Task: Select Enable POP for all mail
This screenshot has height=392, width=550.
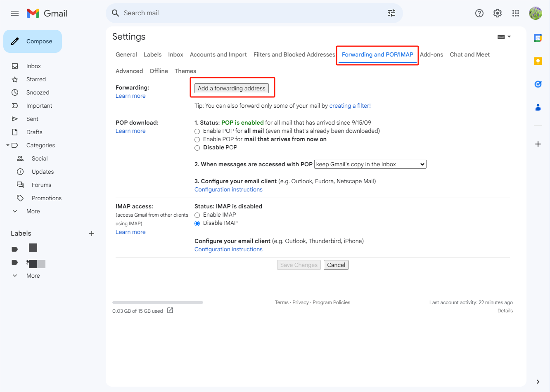Action: click(x=197, y=131)
